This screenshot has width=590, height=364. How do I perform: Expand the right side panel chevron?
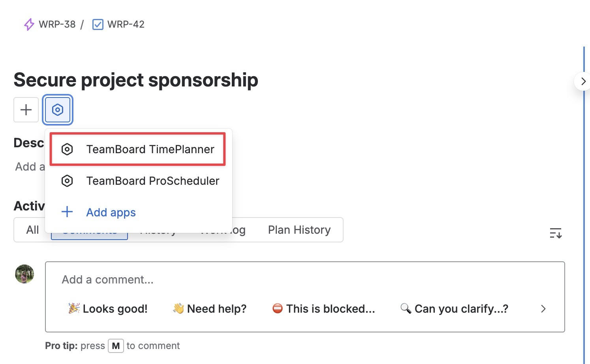pyautogui.click(x=583, y=81)
